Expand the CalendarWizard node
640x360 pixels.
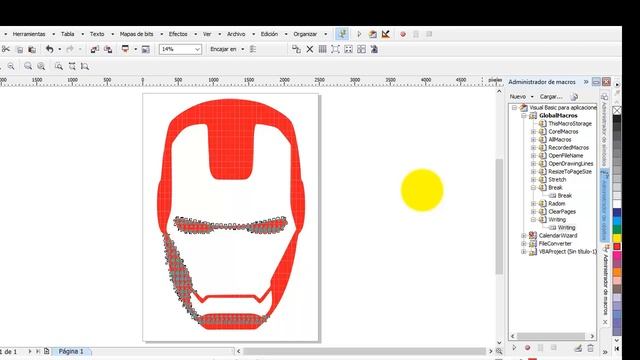[524, 236]
